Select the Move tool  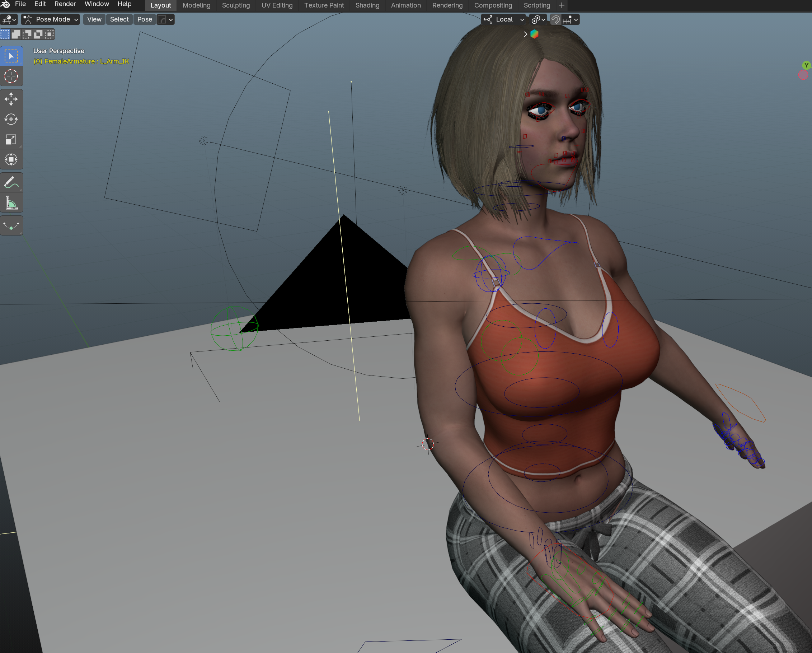coord(11,99)
